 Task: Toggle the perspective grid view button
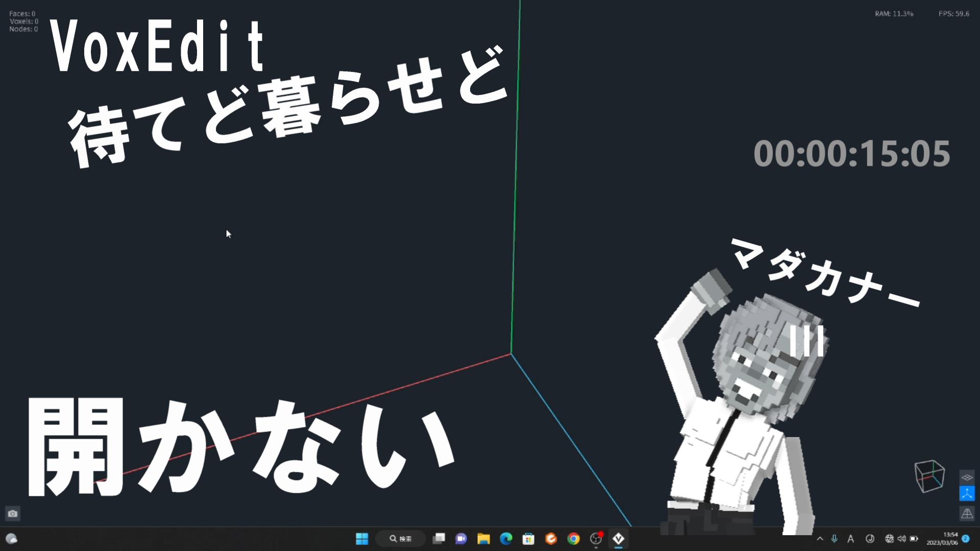click(967, 514)
